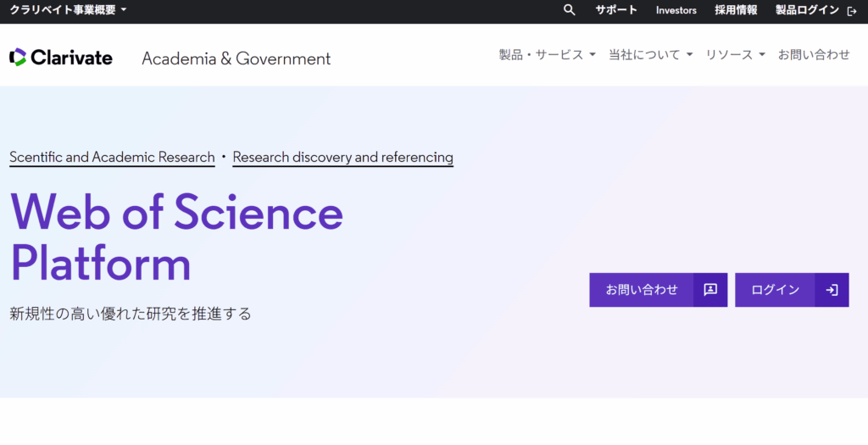Open the リソース menu
The height and width of the screenshot is (445, 868).
(735, 55)
